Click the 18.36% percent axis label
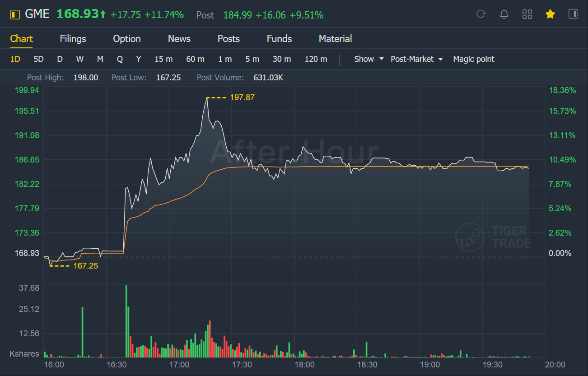The width and height of the screenshot is (588, 376). tap(562, 90)
